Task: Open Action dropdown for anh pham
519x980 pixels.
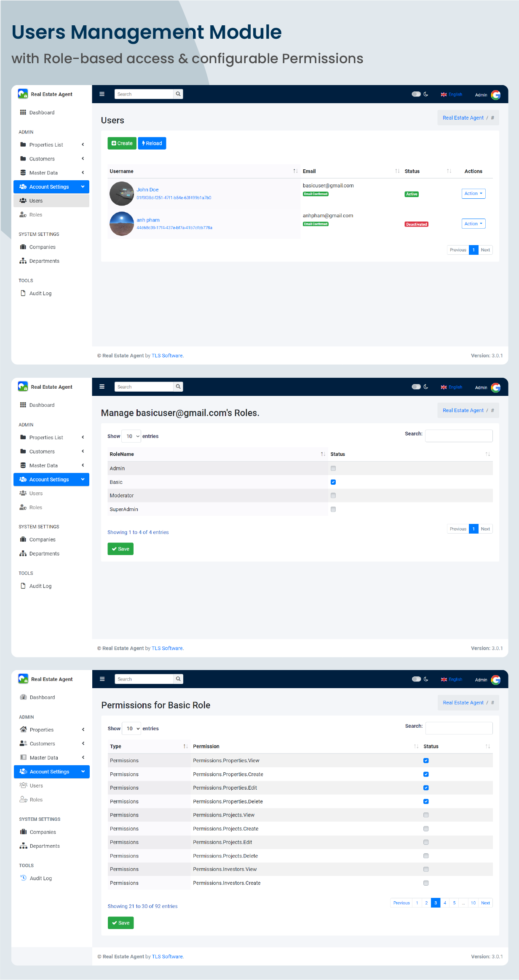Action: [x=473, y=224]
